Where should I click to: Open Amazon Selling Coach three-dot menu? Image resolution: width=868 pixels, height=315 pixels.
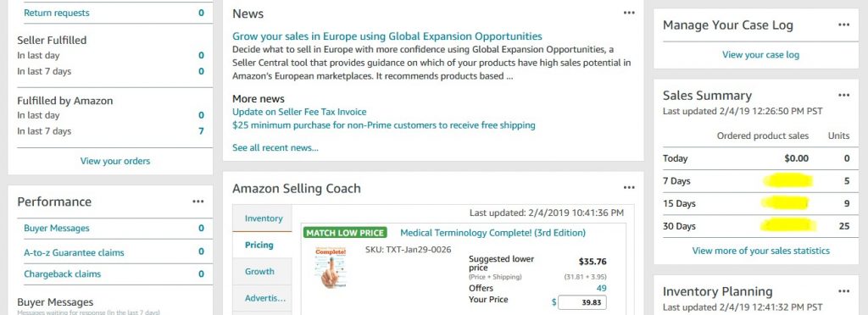629,188
